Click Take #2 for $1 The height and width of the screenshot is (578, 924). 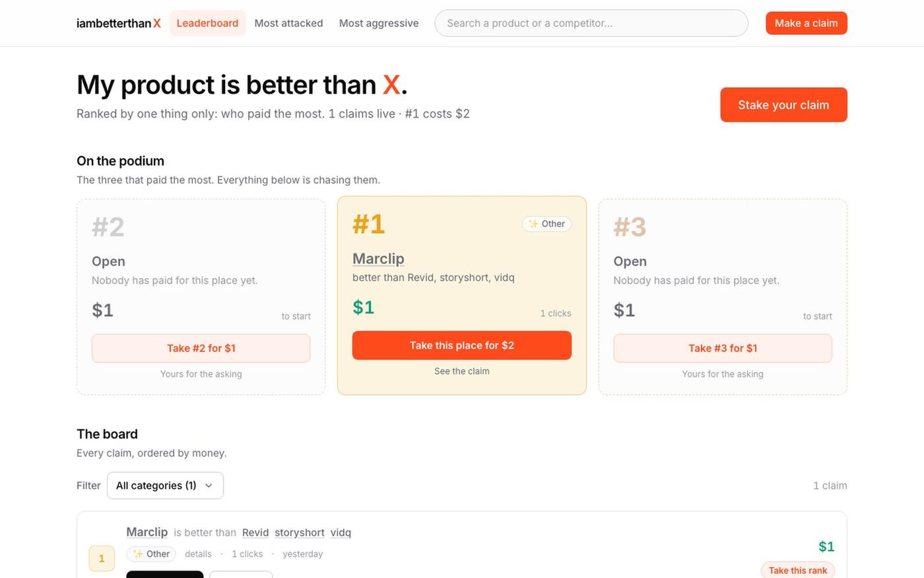201,348
